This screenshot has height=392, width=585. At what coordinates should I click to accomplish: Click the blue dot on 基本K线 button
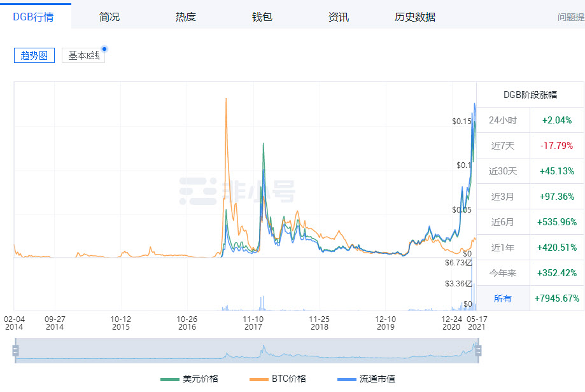tap(104, 49)
